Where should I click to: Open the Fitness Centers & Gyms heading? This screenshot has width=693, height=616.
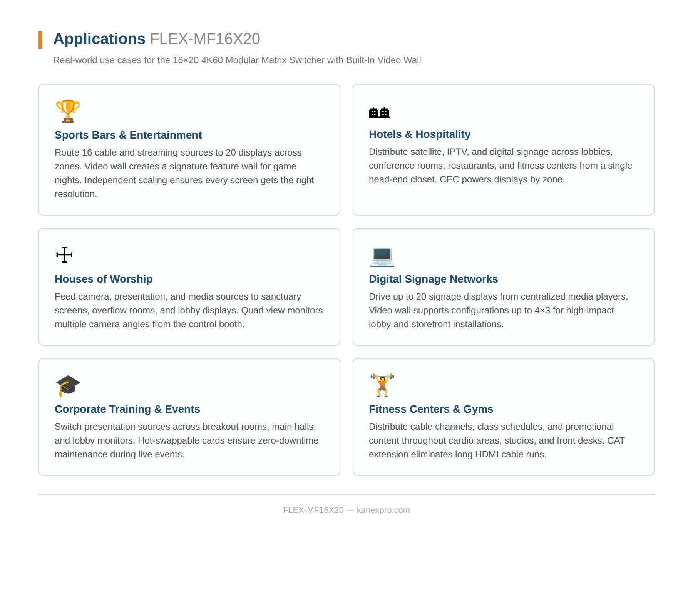click(x=431, y=409)
